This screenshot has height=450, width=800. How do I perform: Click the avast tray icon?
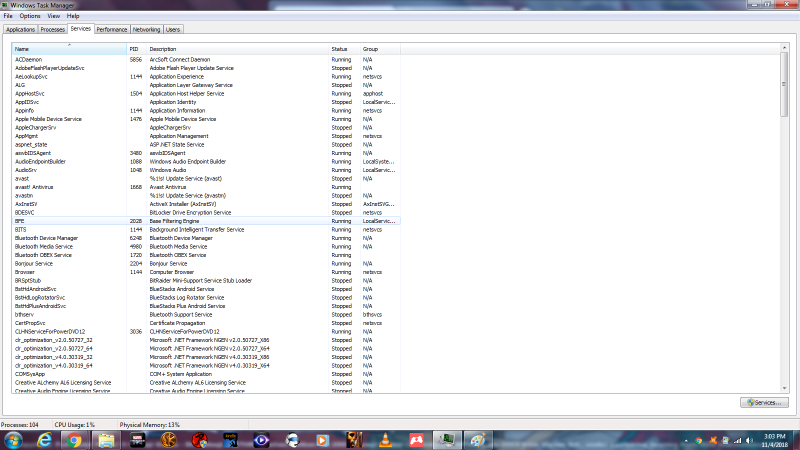(713, 440)
